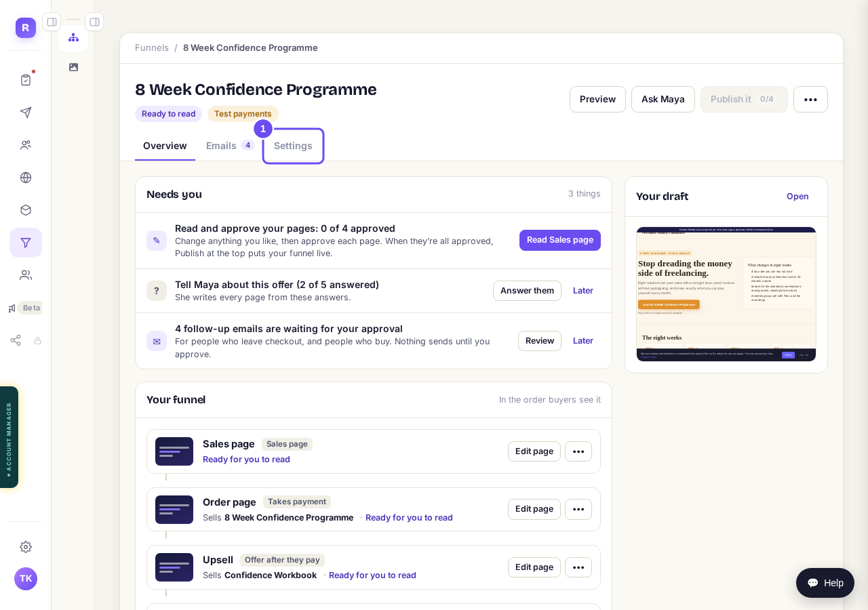Click the question mark icon for Tell Maya
This screenshot has height=610, width=868.
(x=157, y=291)
